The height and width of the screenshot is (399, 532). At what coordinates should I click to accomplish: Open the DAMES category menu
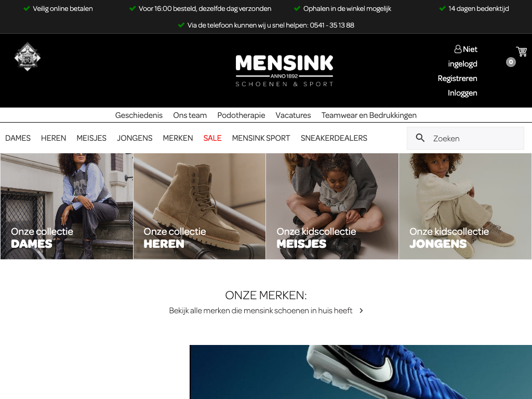coord(18,138)
